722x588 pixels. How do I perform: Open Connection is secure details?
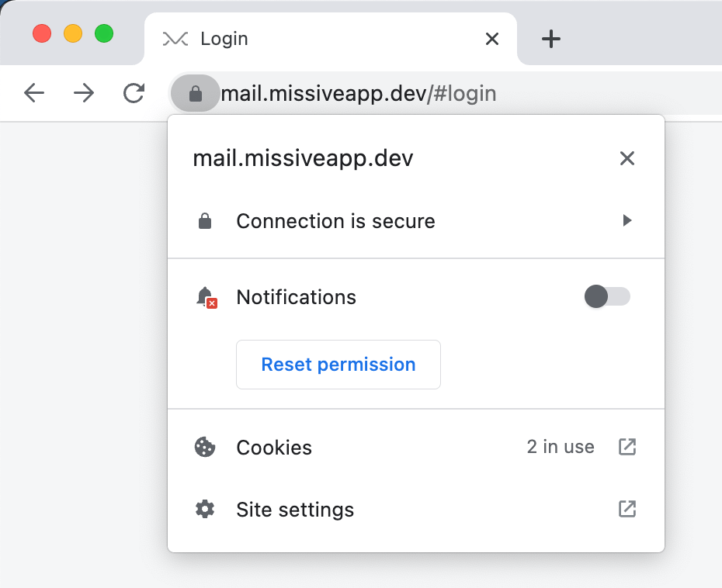tap(416, 221)
